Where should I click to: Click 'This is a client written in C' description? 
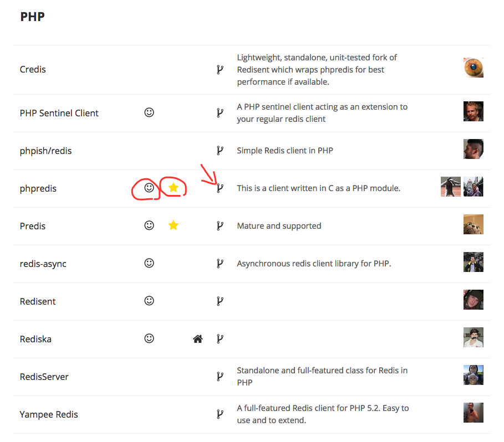click(319, 188)
